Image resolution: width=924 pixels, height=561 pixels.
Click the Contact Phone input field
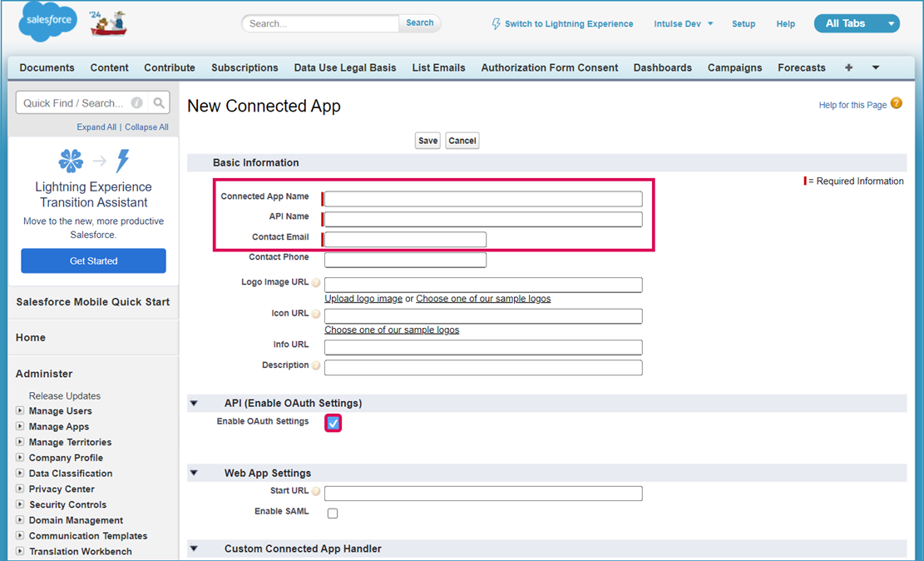coord(405,260)
